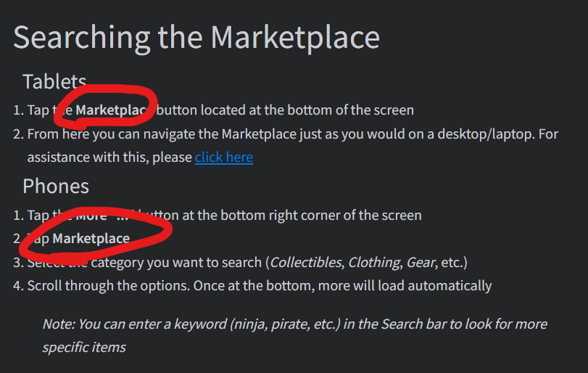The height and width of the screenshot is (373, 588).
Task: Click the "specific items" note ending line
Action: click(84, 348)
